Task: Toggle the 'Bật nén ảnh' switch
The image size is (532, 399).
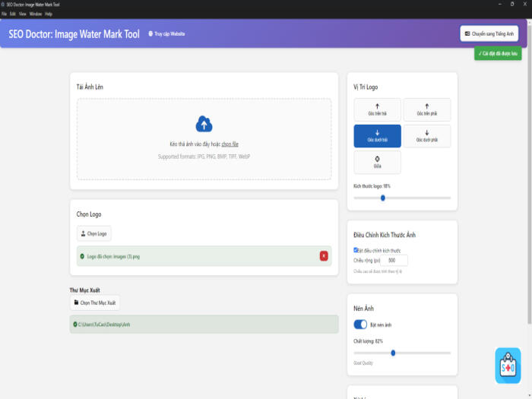Action: pyautogui.click(x=360, y=325)
